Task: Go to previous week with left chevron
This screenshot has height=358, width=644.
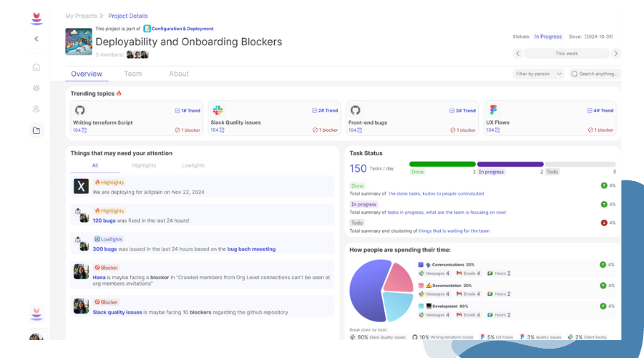Action: tap(518, 53)
